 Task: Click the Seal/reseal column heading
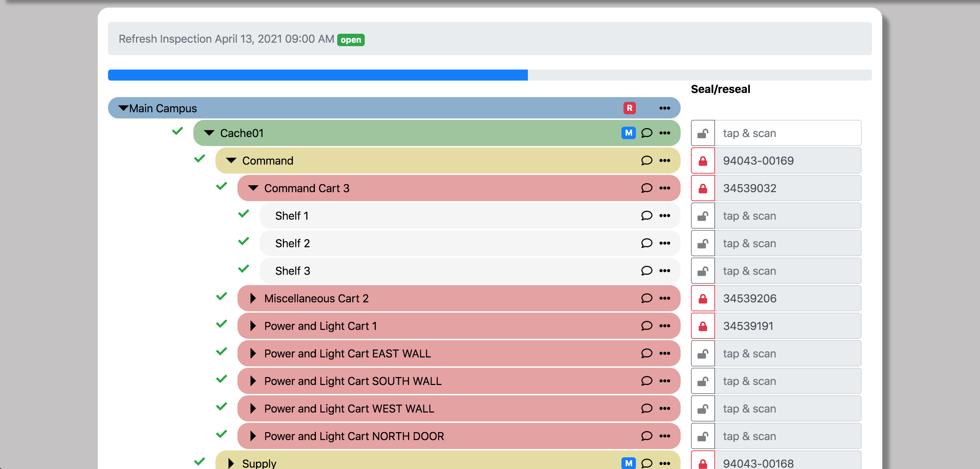point(720,89)
